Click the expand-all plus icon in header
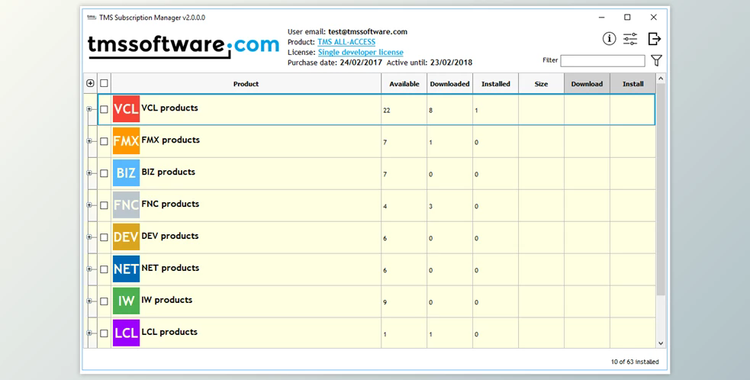The height and width of the screenshot is (380, 750). 90,83
